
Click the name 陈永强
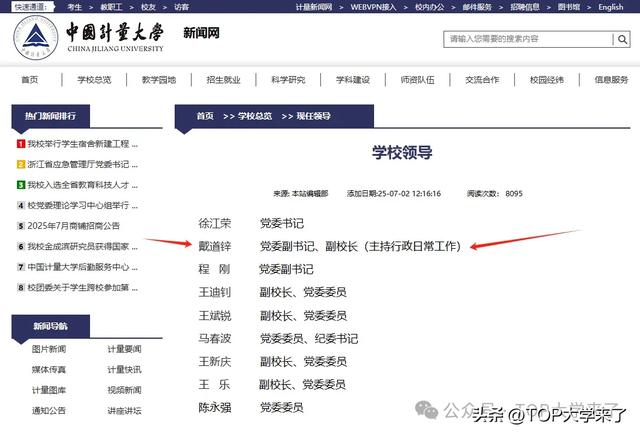[215, 407]
